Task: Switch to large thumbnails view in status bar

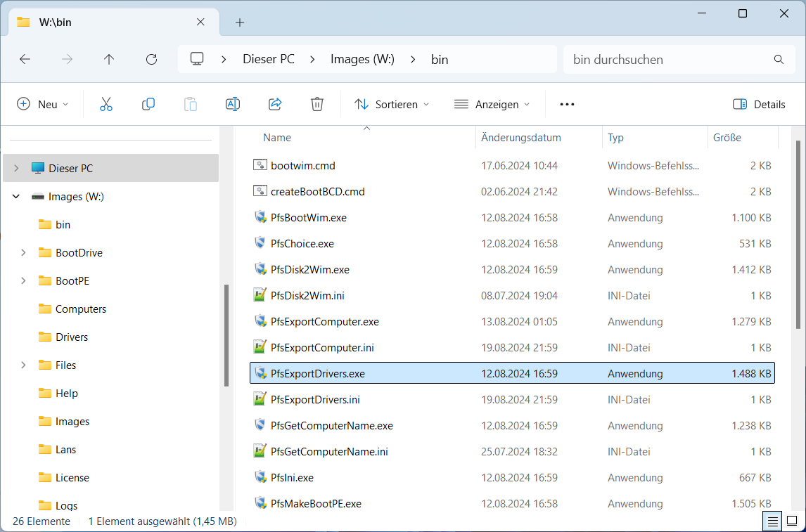Action: coord(791,521)
